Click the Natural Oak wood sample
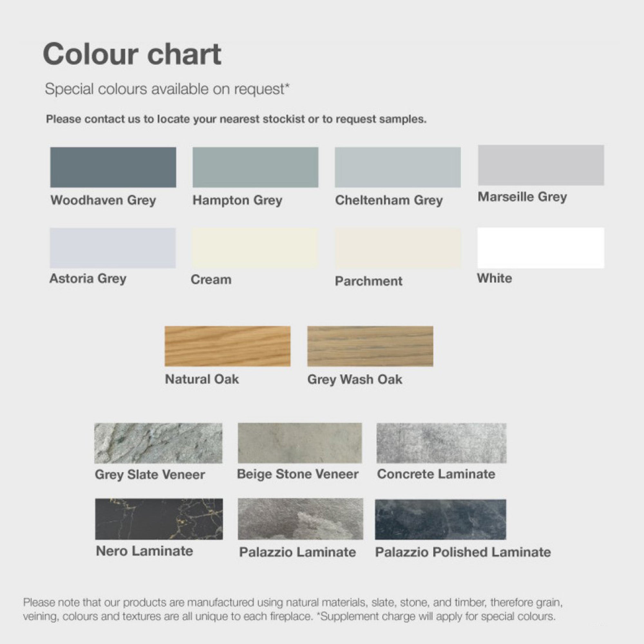The width and height of the screenshot is (644, 644). click(227, 346)
